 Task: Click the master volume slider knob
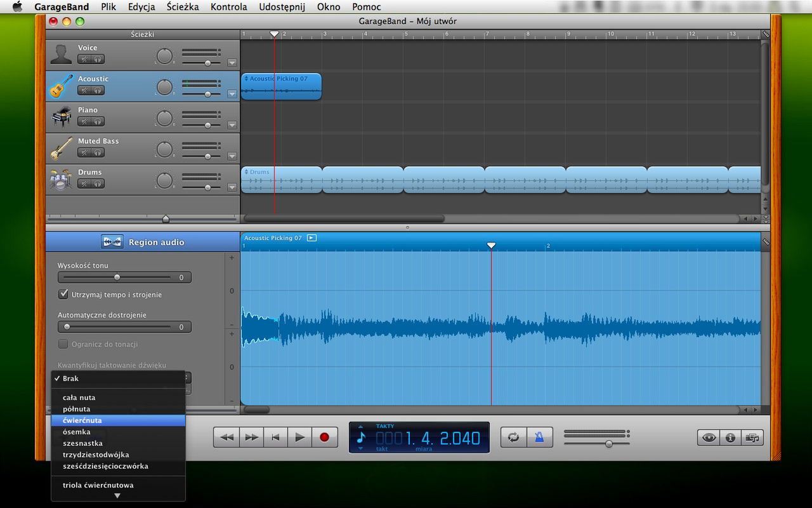(x=608, y=444)
